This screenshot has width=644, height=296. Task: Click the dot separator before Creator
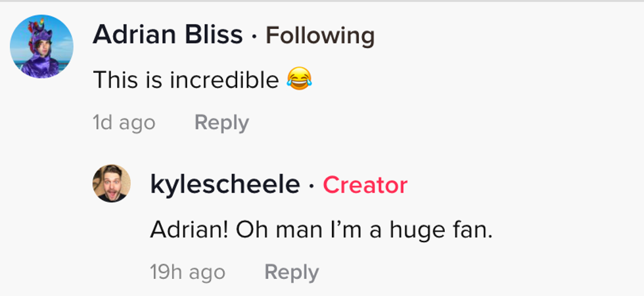click(311, 186)
